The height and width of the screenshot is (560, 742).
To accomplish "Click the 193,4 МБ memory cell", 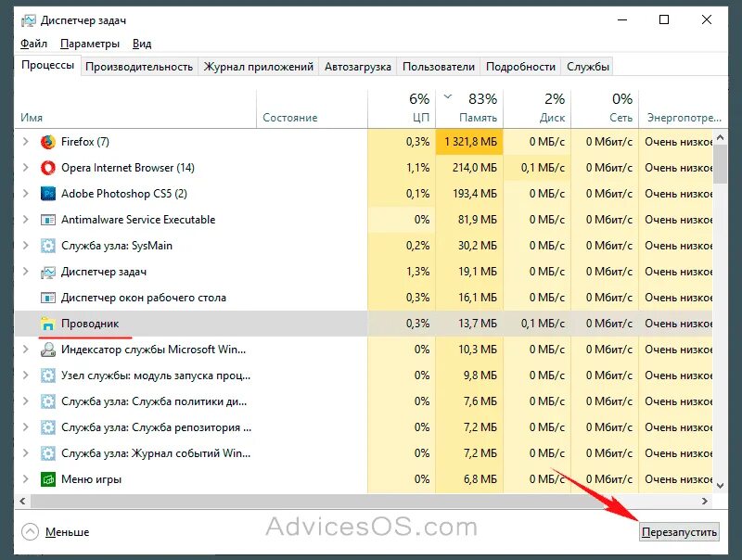I will click(x=469, y=194).
